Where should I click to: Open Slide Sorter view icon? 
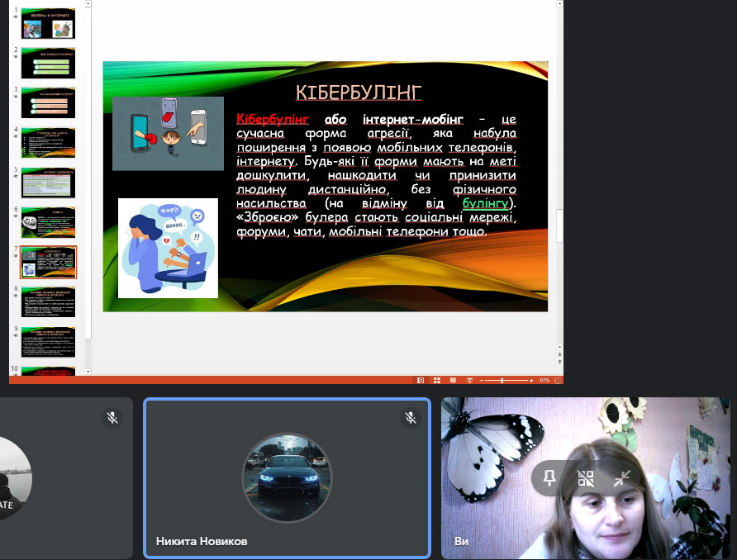point(437,380)
